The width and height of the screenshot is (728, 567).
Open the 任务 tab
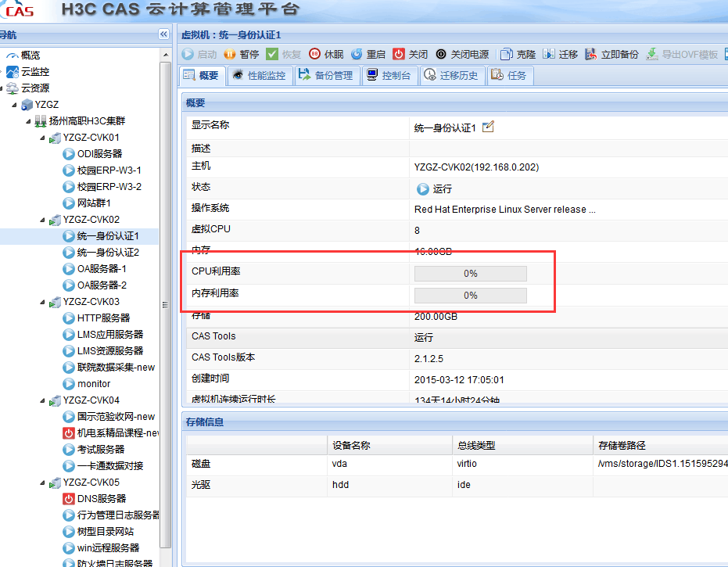click(510, 75)
